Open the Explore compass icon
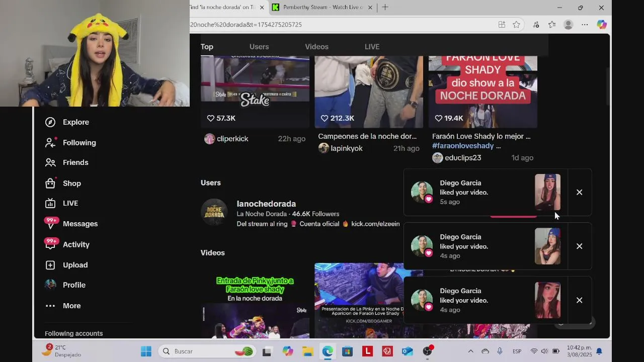Screen dimensions: 644x362 (x=50, y=122)
